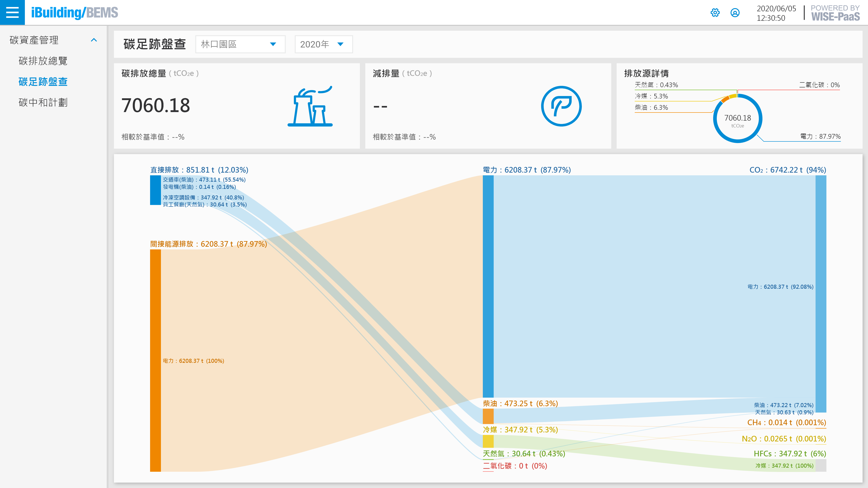This screenshot has height=488, width=868.
Task: Open the 林口園區 site dropdown
Action: (x=240, y=44)
